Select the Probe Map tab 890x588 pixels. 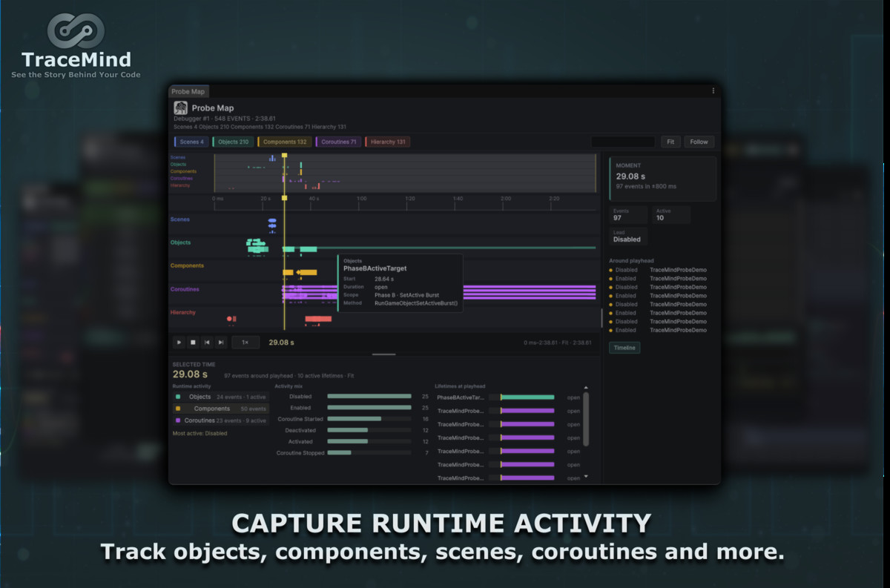click(188, 91)
